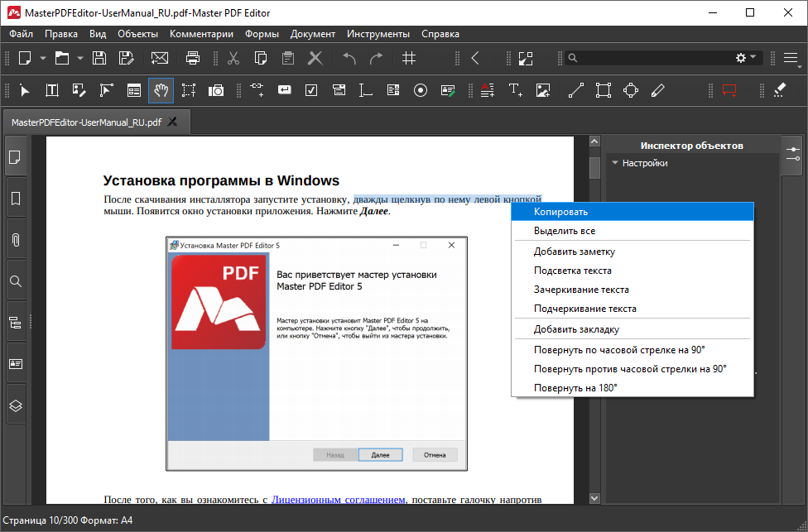Close the MasterPDFEditor-UserManual_RU.pdf tab
808x532 pixels.
(x=172, y=122)
